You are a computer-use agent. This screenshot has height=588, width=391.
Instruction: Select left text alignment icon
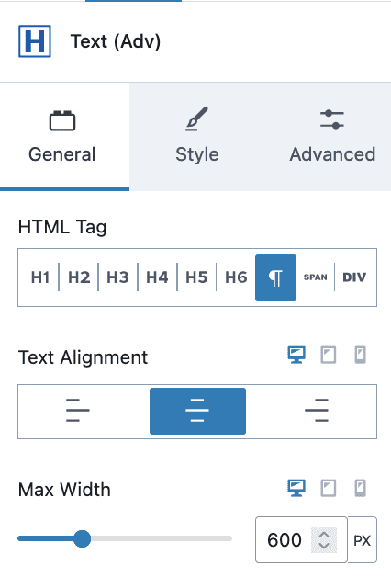(x=78, y=411)
